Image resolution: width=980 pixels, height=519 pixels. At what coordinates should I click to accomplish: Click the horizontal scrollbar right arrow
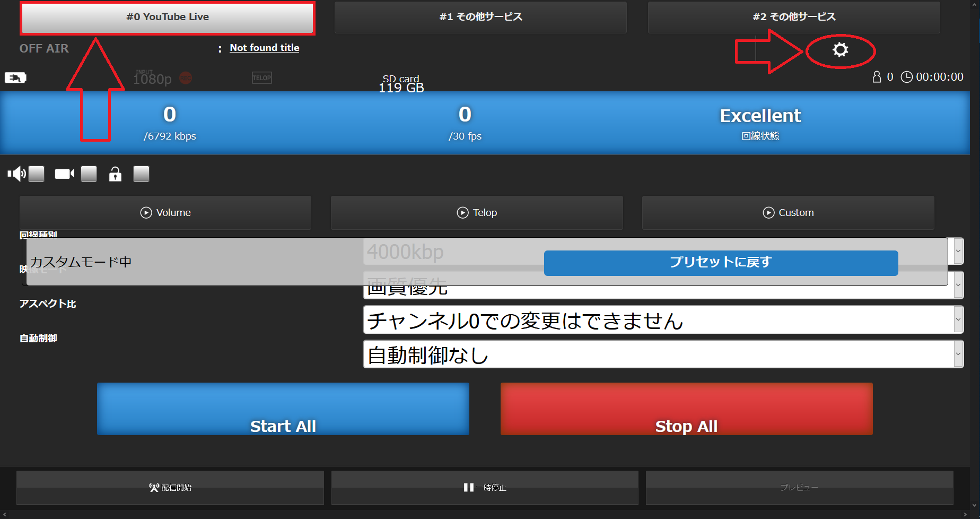pos(965,515)
